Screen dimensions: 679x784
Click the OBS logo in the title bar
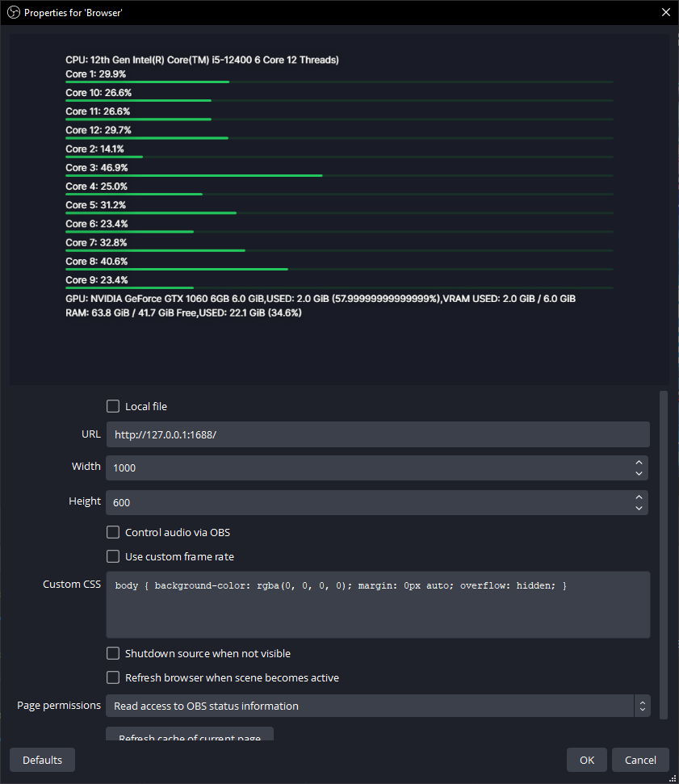[x=15, y=12]
